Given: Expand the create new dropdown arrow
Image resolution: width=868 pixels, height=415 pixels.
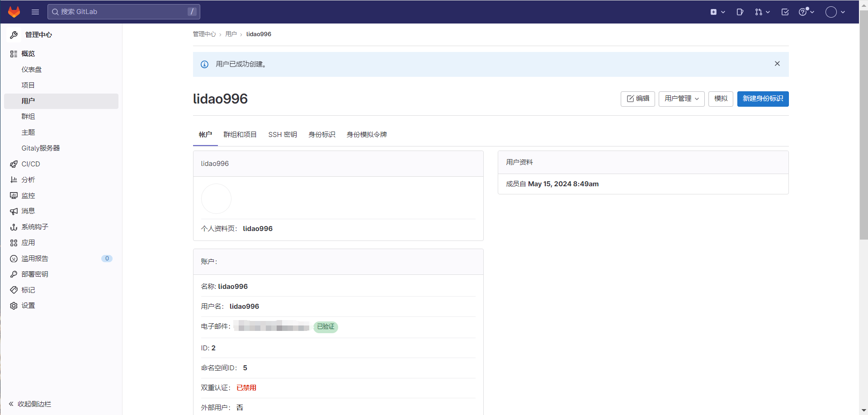Looking at the screenshot, I should [723, 12].
